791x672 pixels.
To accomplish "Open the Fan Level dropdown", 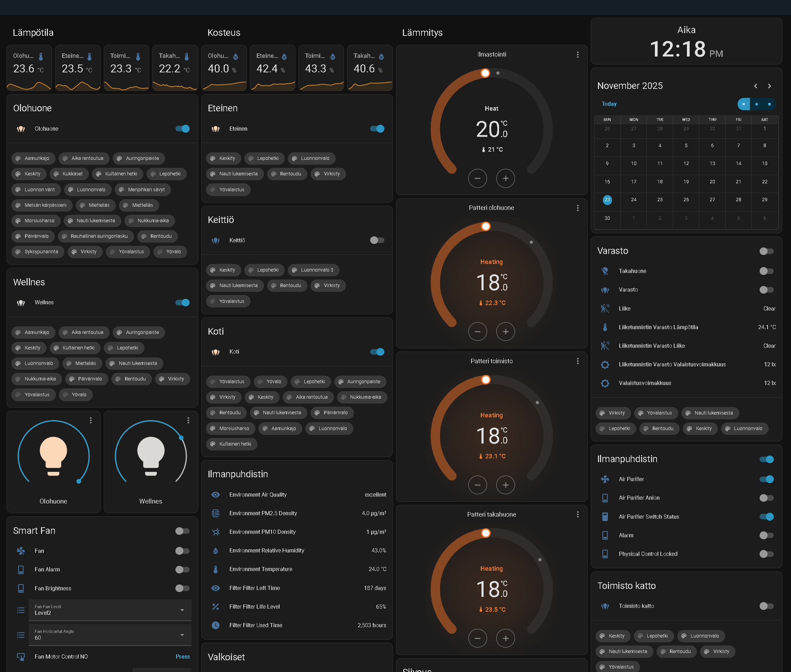I will [x=110, y=610].
